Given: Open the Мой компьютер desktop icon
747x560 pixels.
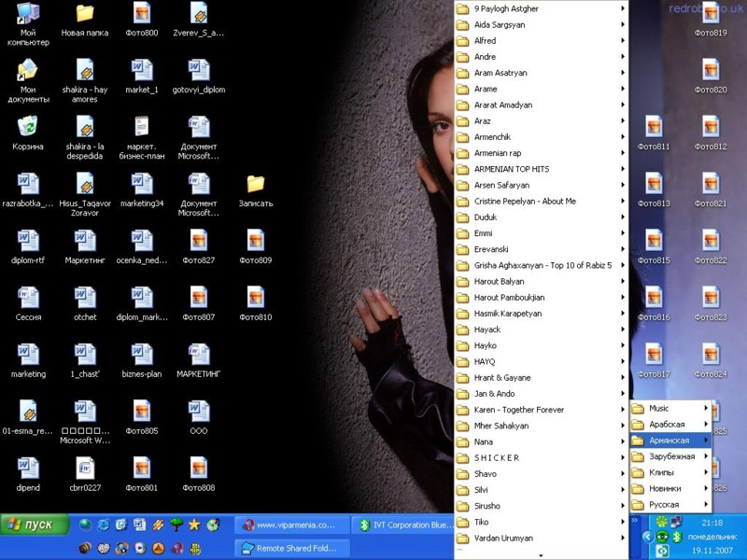Looking at the screenshot, I should tap(28, 16).
